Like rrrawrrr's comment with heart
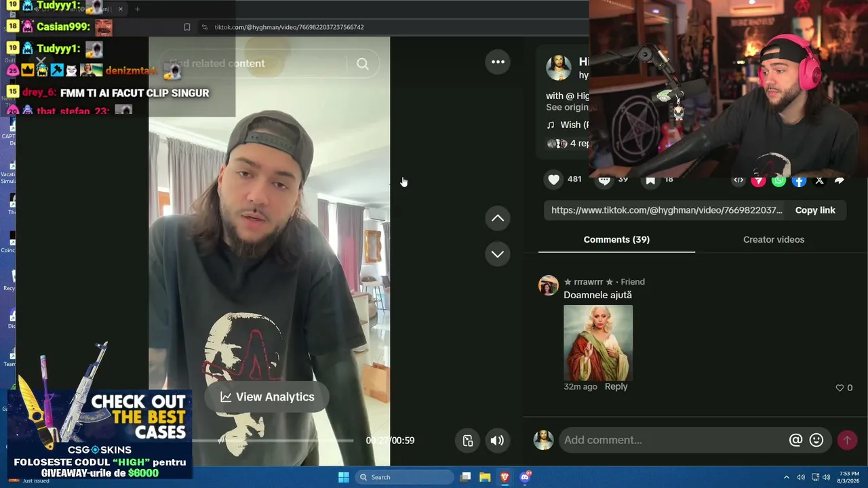The width and height of the screenshot is (868, 488). (840, 388)
